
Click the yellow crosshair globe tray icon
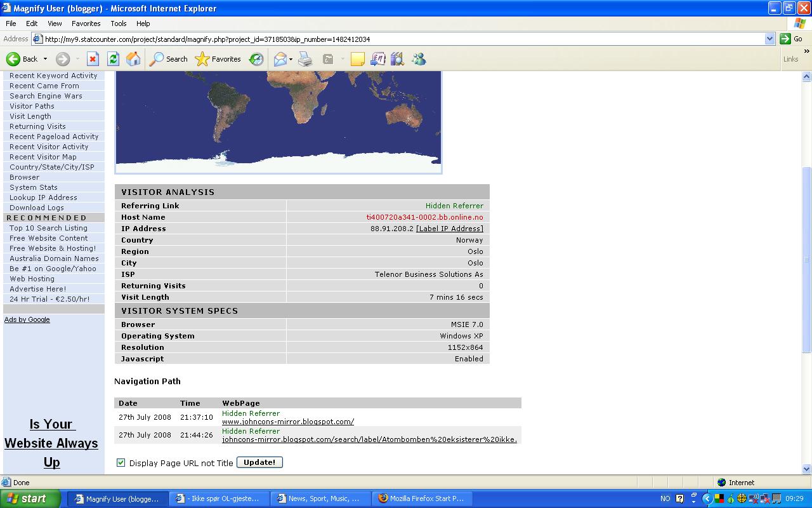(x=742, y=498)
